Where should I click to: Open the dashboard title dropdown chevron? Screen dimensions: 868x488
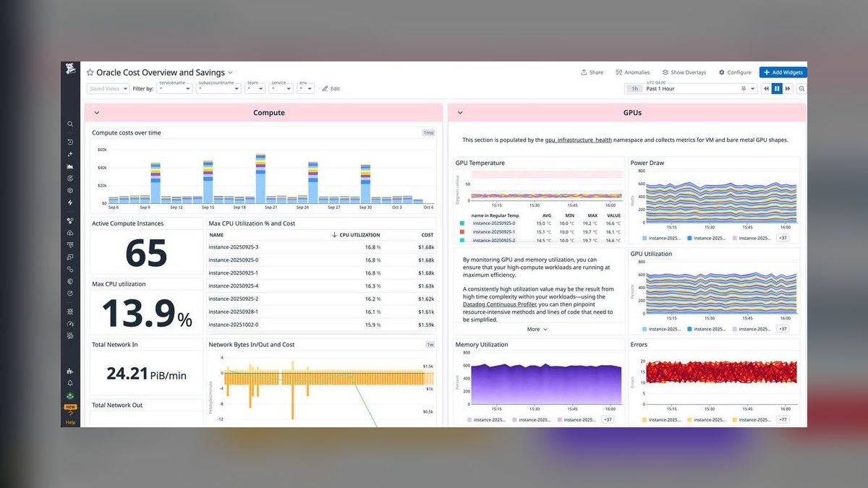231,72
